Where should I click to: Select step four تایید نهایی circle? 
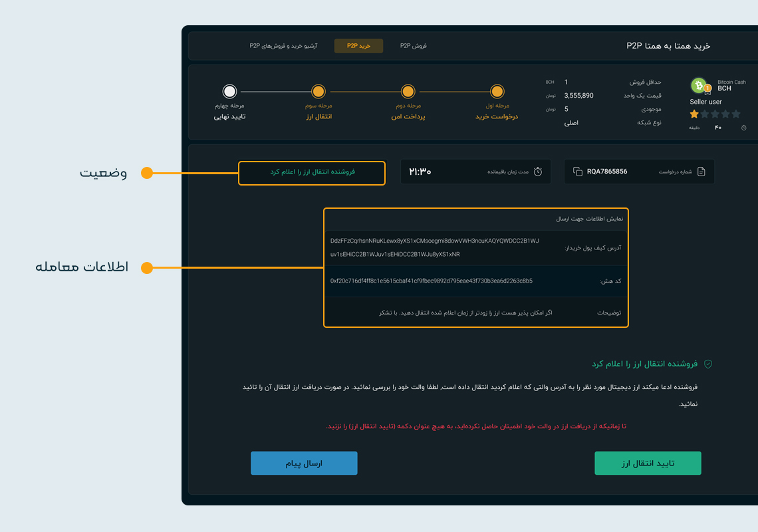[229, 91]
